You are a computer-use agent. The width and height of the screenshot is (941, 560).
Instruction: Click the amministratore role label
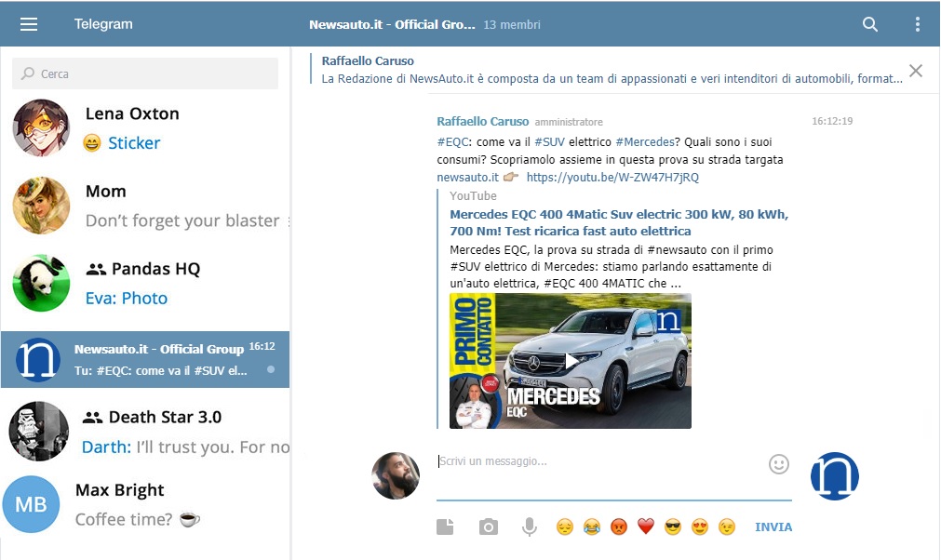click(x=569, y=122)
